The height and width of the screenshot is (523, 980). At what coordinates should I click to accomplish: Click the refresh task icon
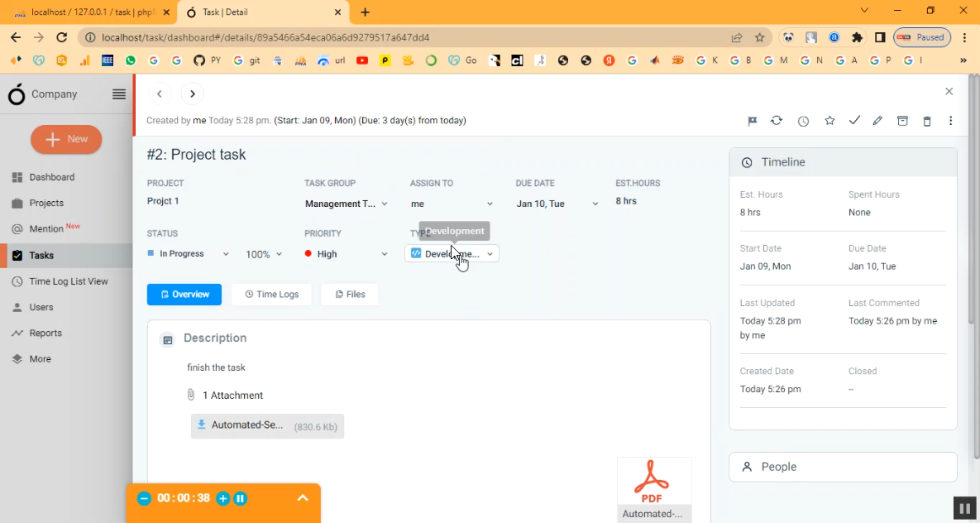777,121
